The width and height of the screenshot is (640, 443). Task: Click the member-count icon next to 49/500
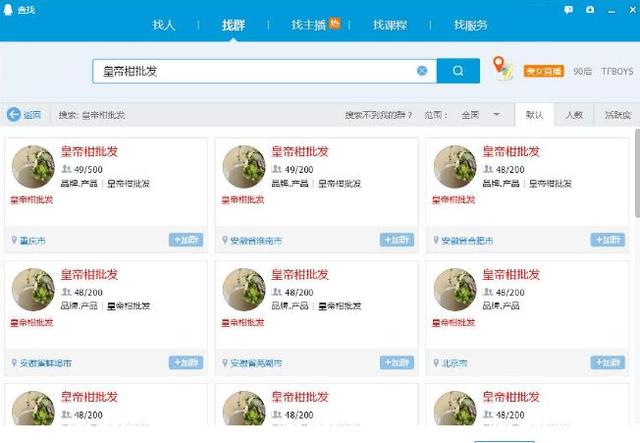(x=66, y=169)
